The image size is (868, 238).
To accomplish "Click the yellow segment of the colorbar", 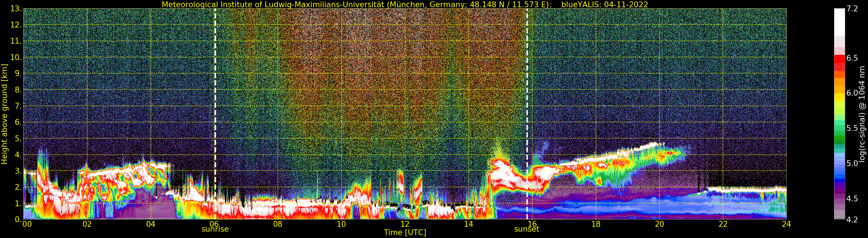I will click(839, 96).
